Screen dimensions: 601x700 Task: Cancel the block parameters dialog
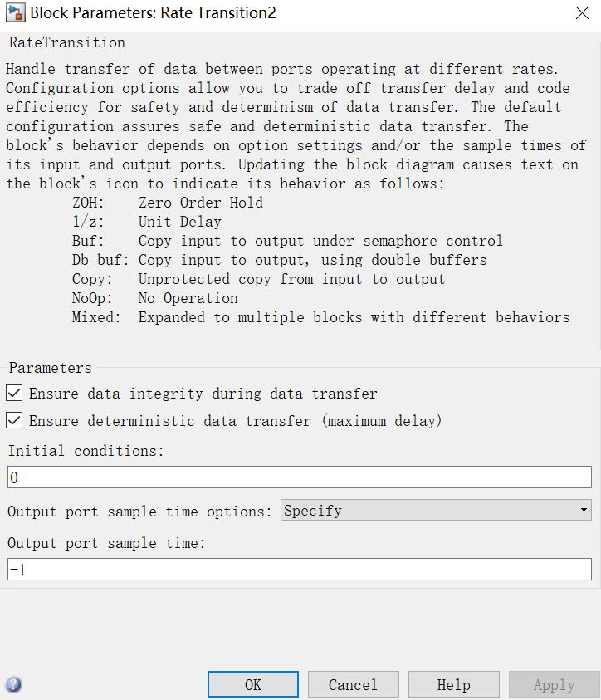click(x=353, y=683)
